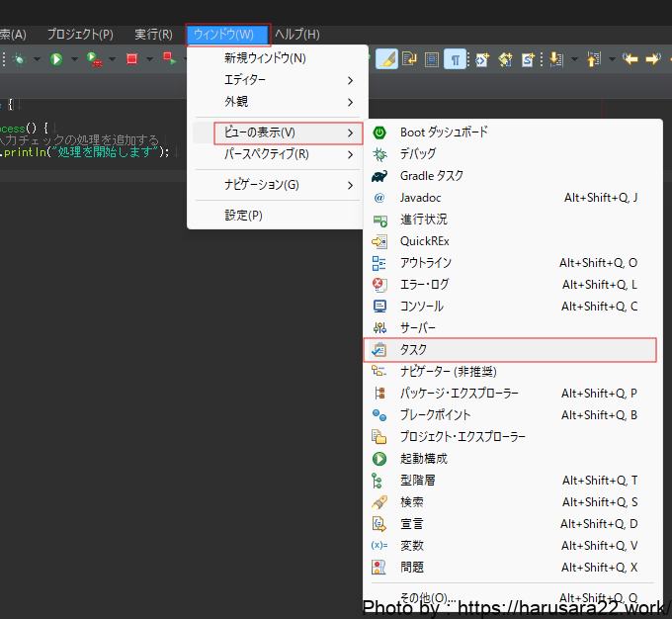Choose 新規ウィンドウ(N) from the menu
Image resolution: width=672 pixels, height=619 pixels.
pyautogui.click(x=265, y=58)
